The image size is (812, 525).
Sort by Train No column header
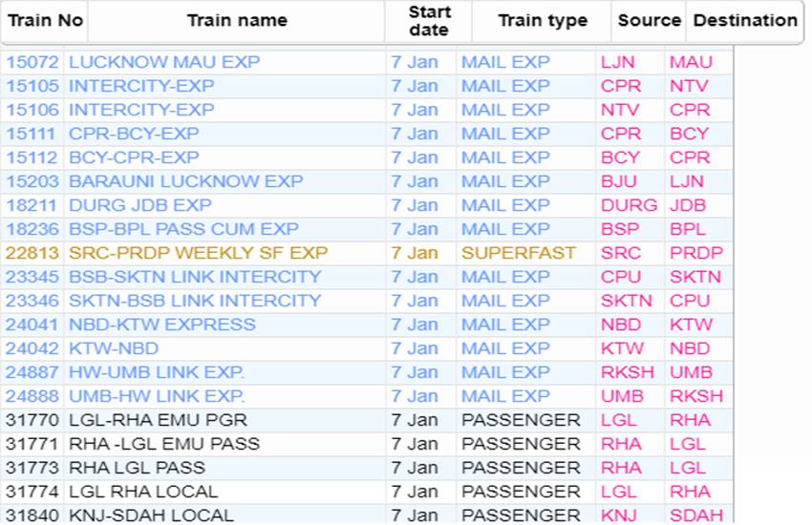coord(45,20)
